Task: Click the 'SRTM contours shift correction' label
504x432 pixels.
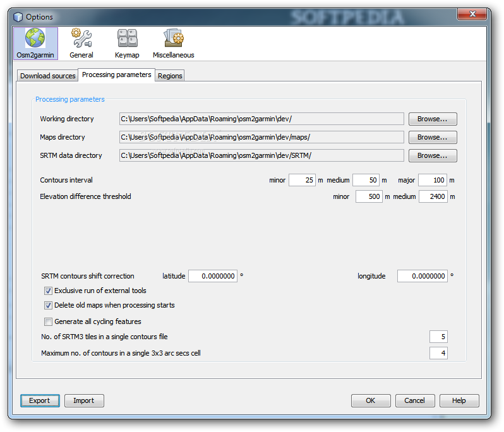Action: [x=87, y=277]
